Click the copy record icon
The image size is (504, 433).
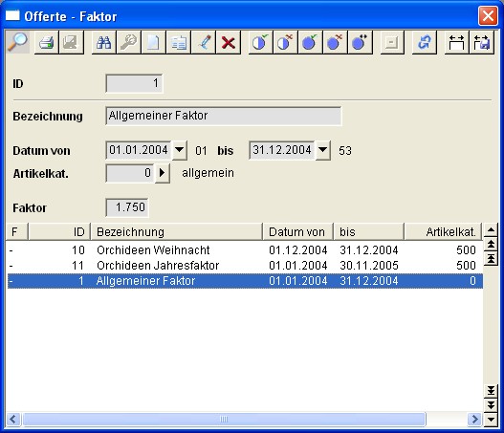click(x=179, y=42)
